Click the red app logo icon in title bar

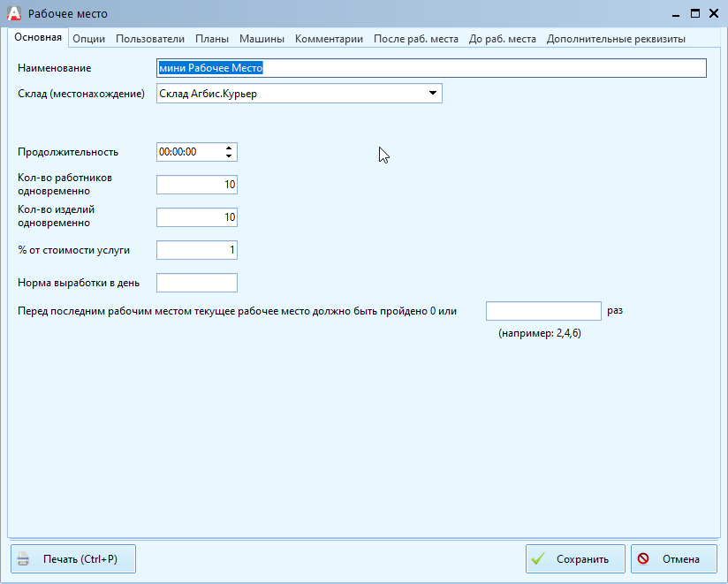[14, 13]
